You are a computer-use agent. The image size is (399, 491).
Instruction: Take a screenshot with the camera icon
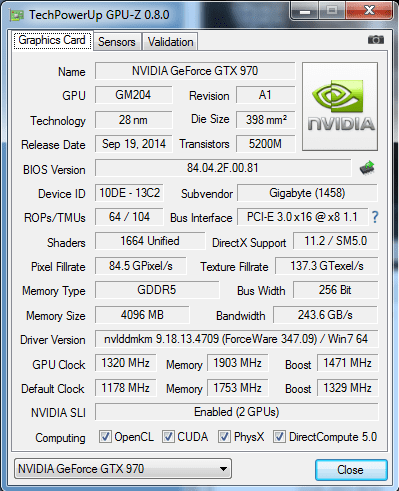click(x=376, y=40)
